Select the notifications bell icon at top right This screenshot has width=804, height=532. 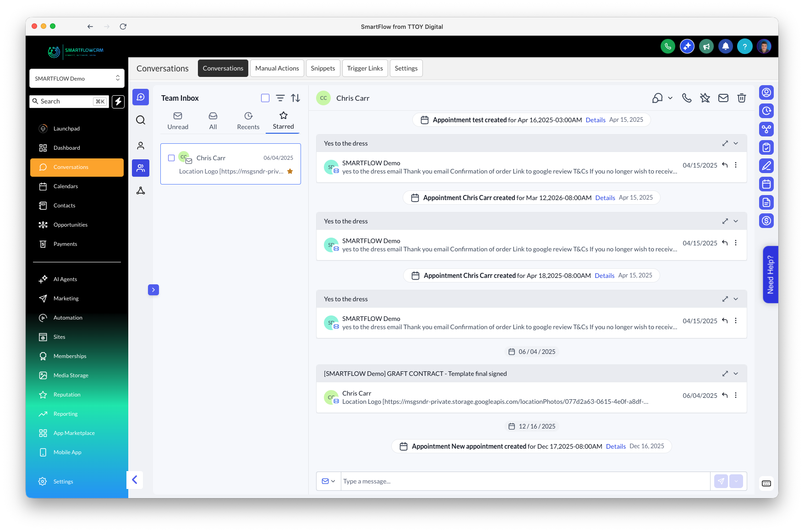(x=726, y=46)
